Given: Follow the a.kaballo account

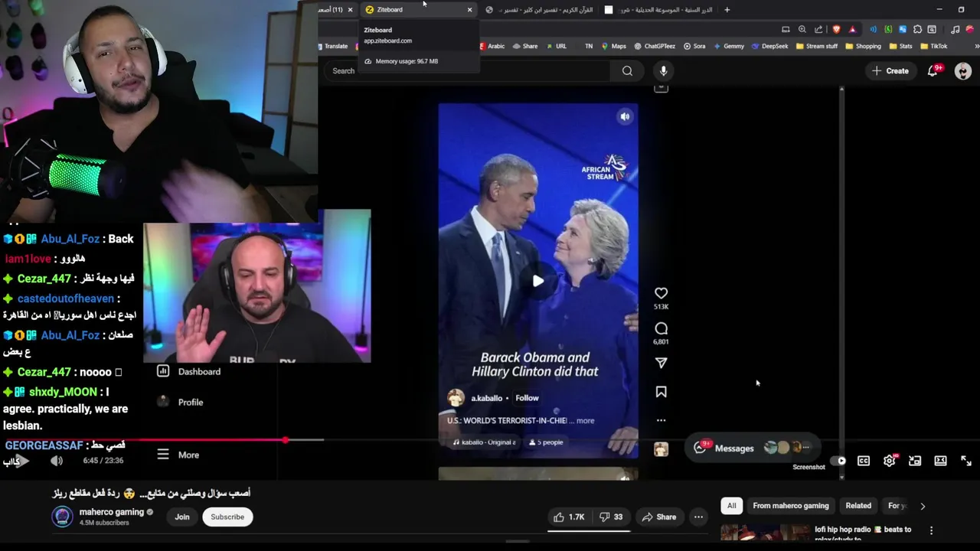Looking at the screenshot, I should (527, 398).
